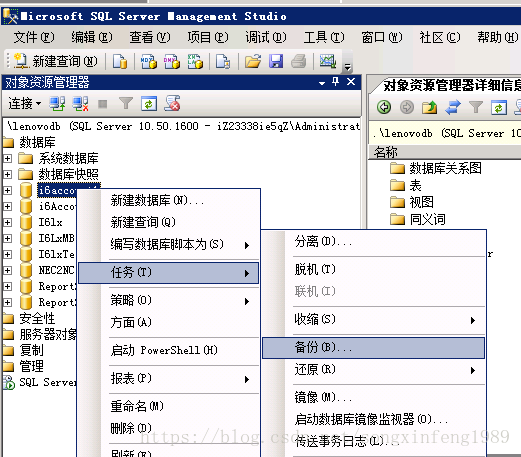521x457 pixels.
Task: Click the Back arrow in details pane
Action: point(384,107)
